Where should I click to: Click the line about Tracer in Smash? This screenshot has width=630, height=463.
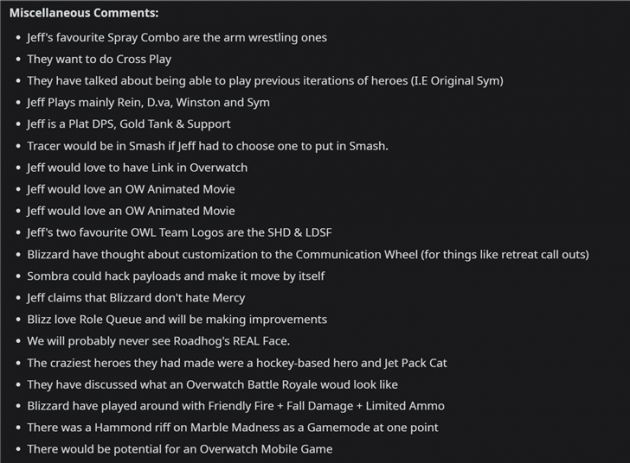207,146
